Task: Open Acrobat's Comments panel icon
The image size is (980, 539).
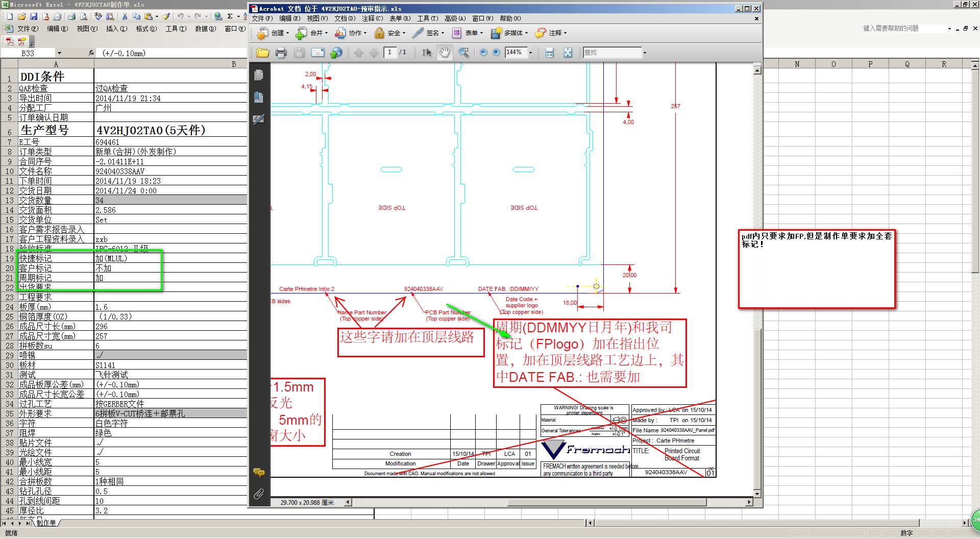Action: point(259,472)
